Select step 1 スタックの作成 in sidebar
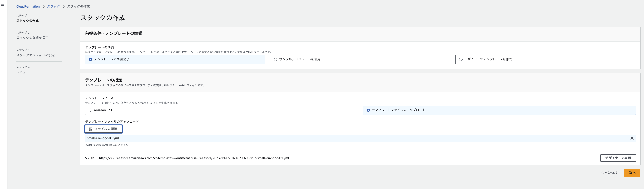 (27, 21)
